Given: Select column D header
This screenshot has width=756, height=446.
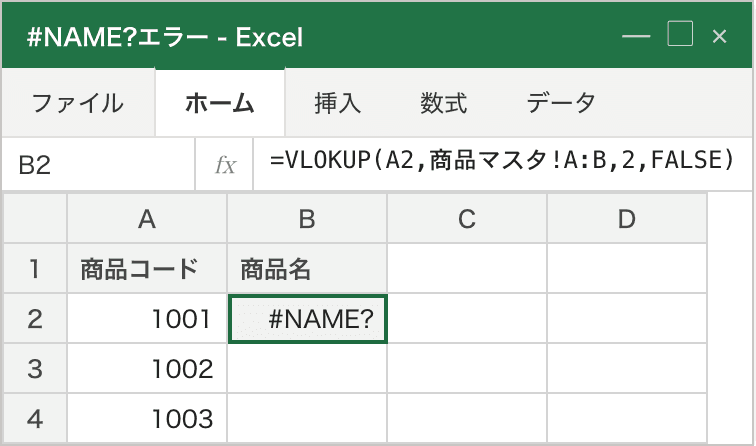Looking at the screenshot, I should (627, 219).
